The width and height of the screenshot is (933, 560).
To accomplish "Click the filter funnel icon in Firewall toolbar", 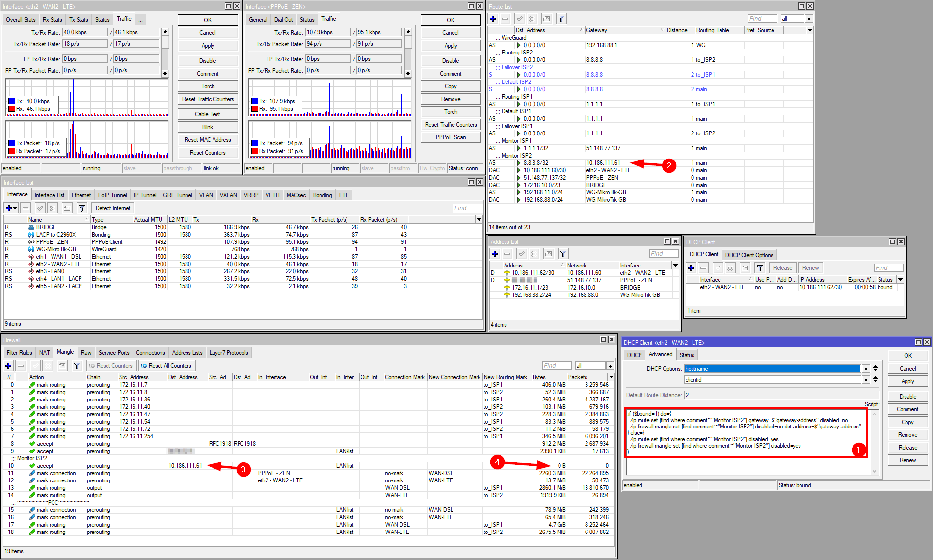I will click(x=77, y=366).
